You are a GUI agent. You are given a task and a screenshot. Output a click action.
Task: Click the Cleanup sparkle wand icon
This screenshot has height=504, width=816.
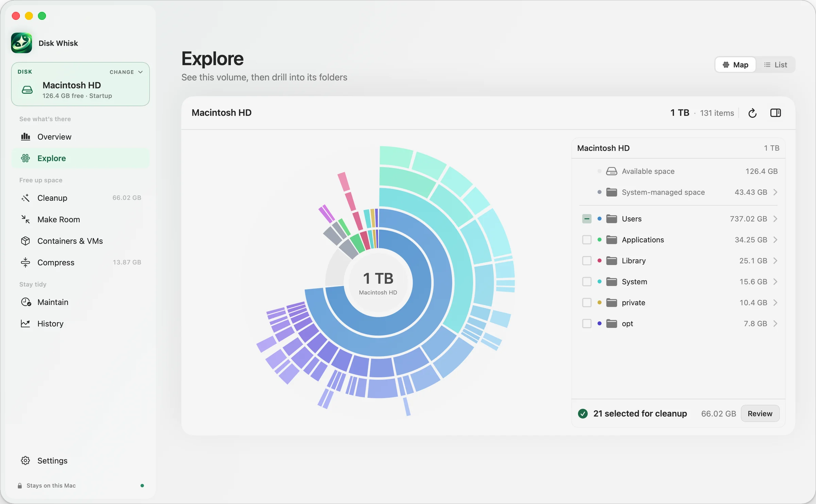(x=26, y=198)
